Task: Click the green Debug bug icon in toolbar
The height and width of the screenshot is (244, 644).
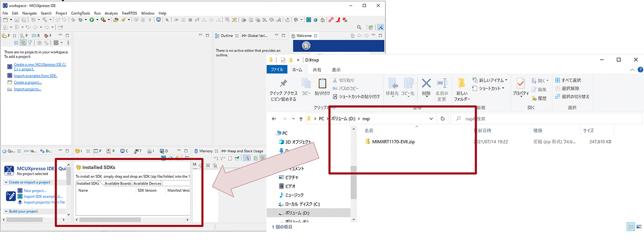Action: [x=80, y=20]
